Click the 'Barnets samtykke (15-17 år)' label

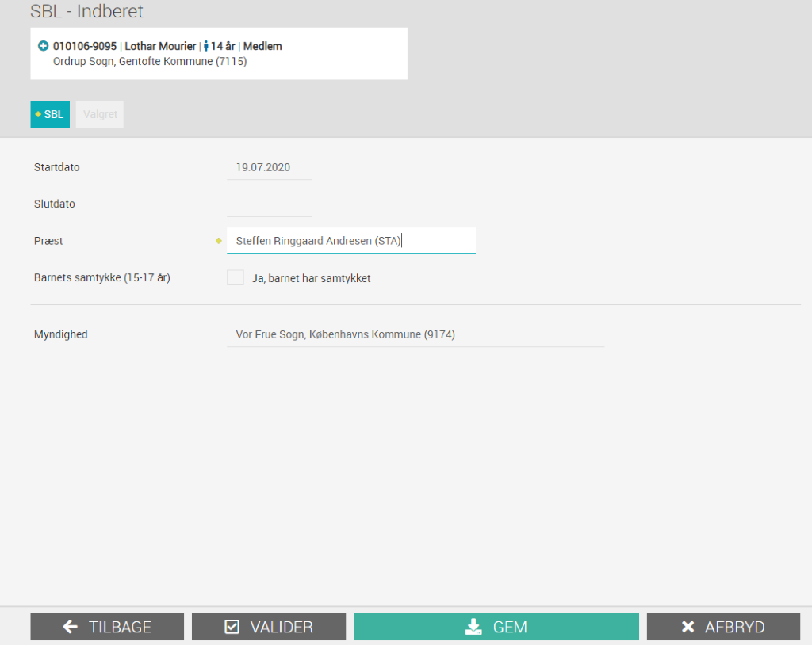tap(102, 277)
